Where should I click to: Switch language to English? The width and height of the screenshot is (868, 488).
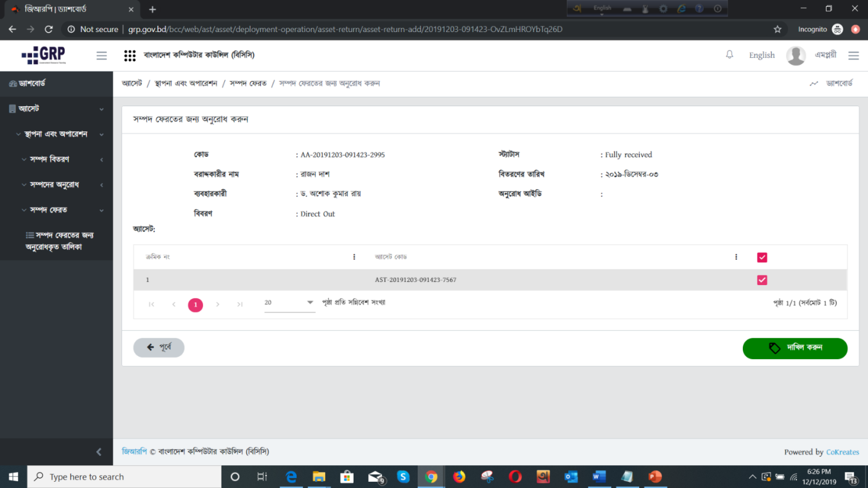tap(762, 56)
